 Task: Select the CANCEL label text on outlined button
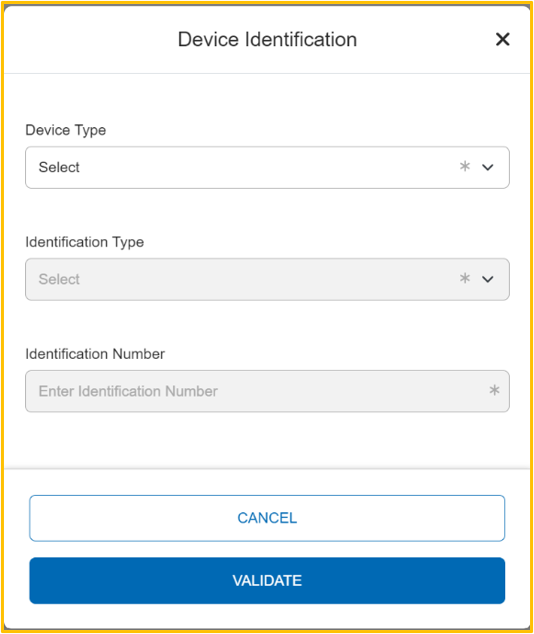click(267, 518)
